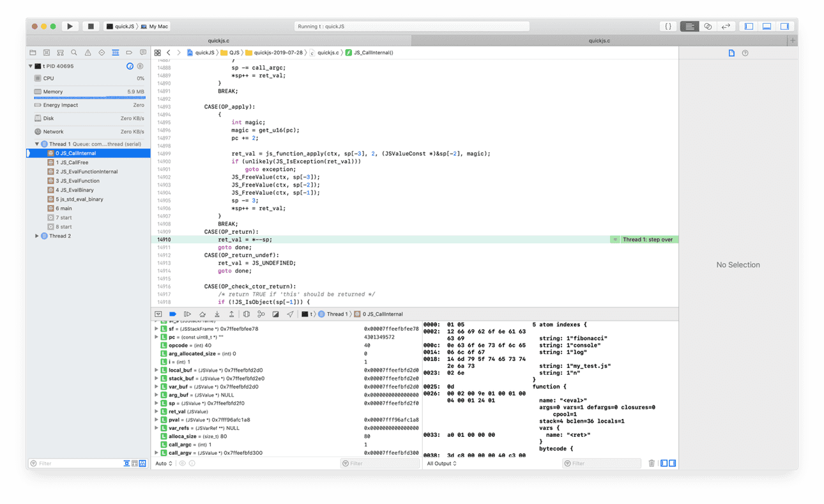This screenshot has height=504, width=824.
Task: Toggle the bottom Debug area visibility
Action: click(x=767, y=26)
